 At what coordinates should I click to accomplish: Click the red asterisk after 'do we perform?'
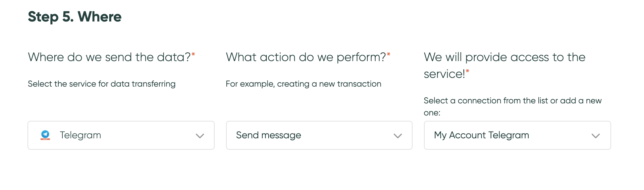tap(388, 54)
